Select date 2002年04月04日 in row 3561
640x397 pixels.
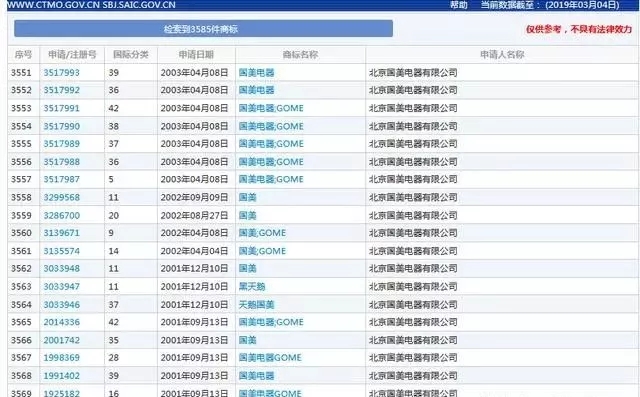point(194,251)
